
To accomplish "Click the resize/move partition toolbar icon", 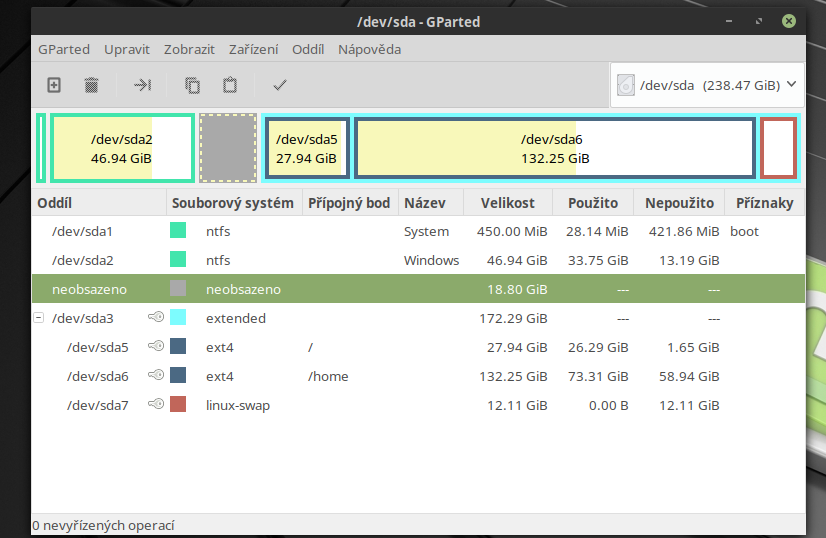I will [142, 86].
